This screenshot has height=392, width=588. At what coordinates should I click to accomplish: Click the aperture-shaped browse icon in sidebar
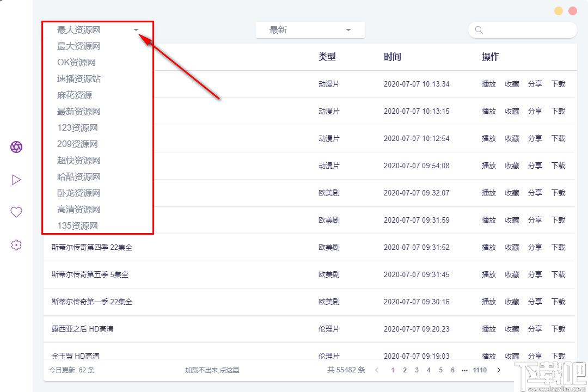(16, 147)
